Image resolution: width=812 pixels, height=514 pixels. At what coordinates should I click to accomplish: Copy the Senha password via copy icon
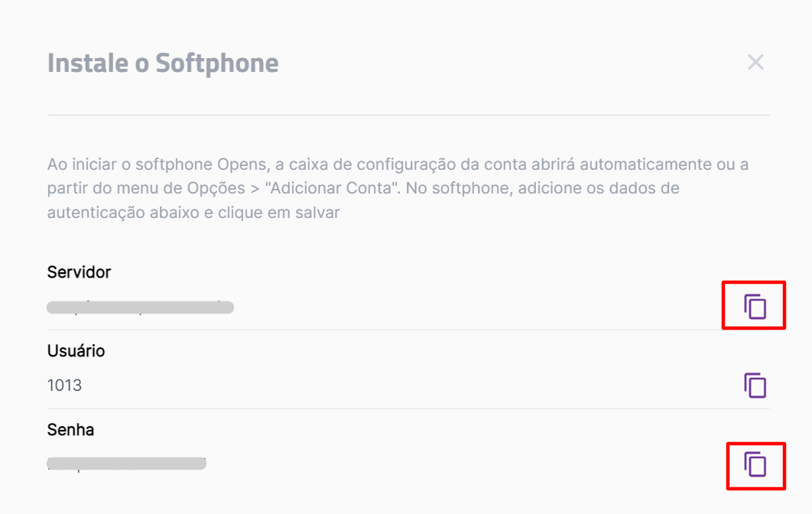[x=755, y=464]
